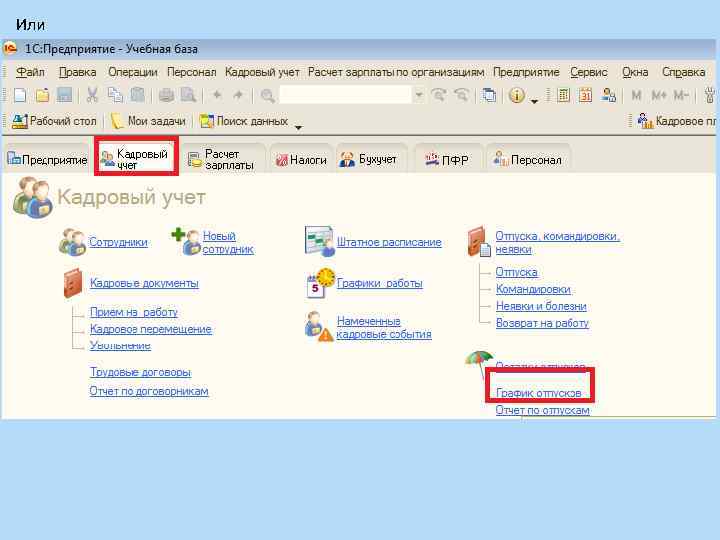This screenshot has width=720, height=540.
Task: Open the Отчет по отпускам link
Action: coord(542,410)
